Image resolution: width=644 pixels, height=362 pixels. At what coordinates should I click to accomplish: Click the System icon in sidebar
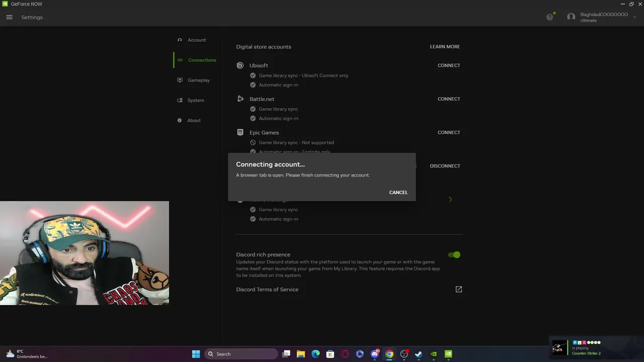(x=180, y=100)
